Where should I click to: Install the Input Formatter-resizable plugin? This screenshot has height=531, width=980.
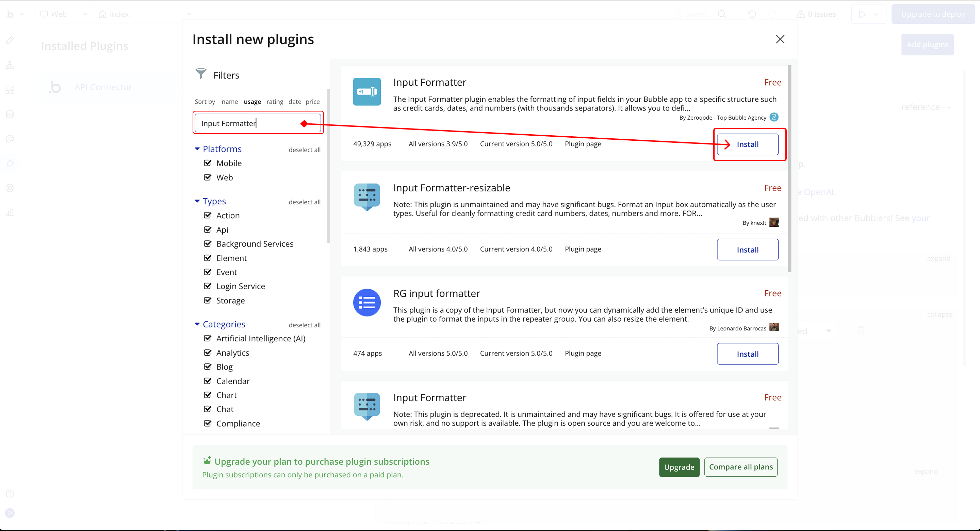tap(747, 250)
